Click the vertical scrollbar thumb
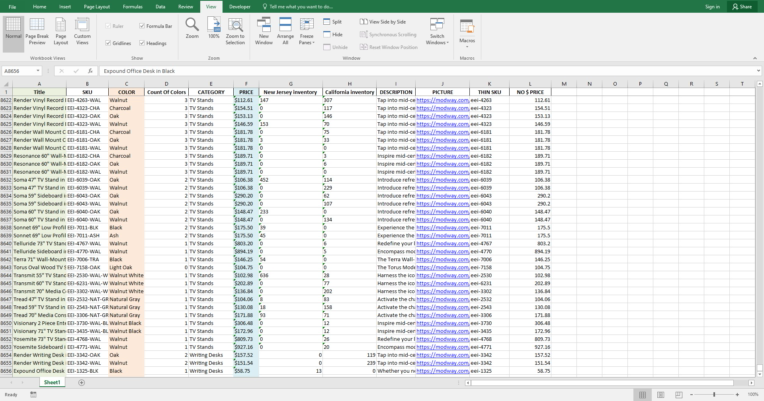 coord(759,368)
